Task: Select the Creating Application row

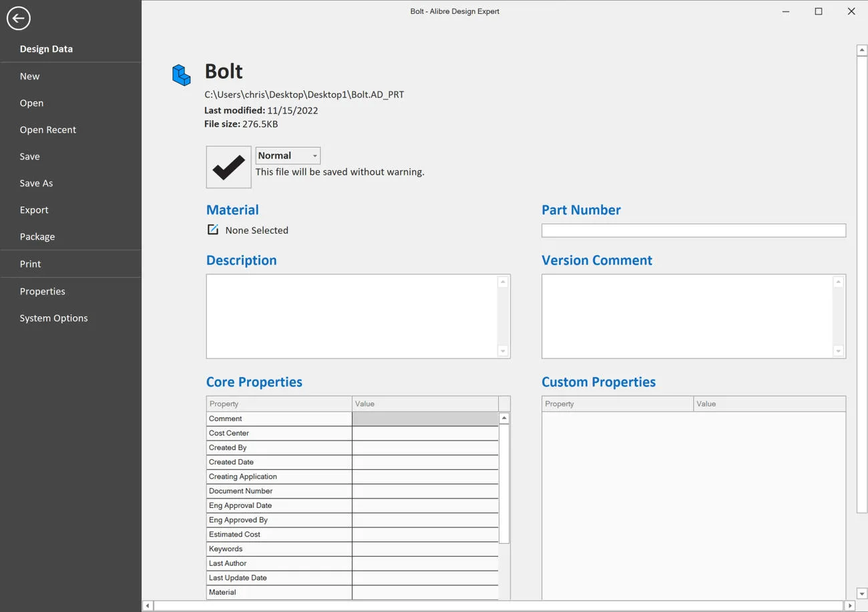Action: [352, 477]
